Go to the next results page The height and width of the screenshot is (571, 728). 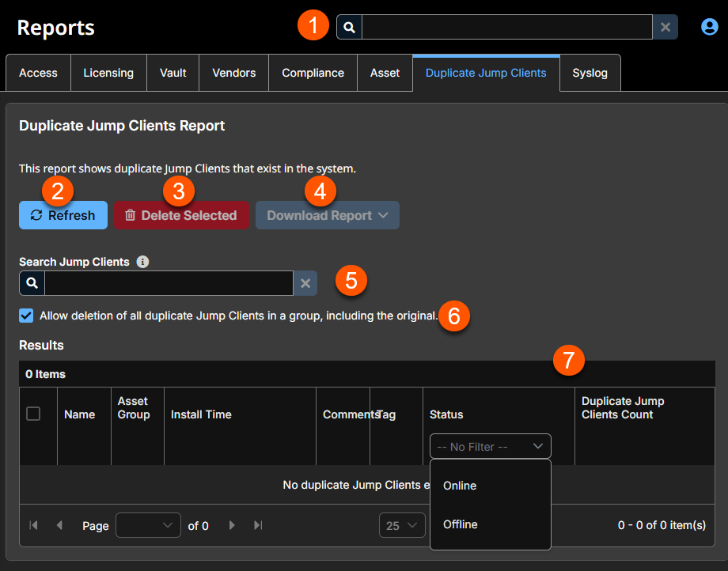(232, 525)
